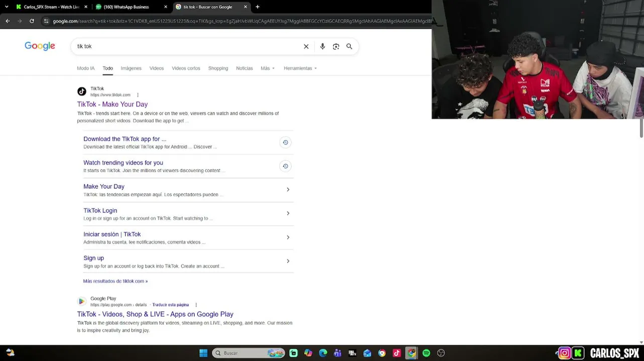The height and width of the screenshot is (361, 644).
Task: Close the Carlos_SPX Stream tab
Action: pyautogui.click(x=86, y=7)
